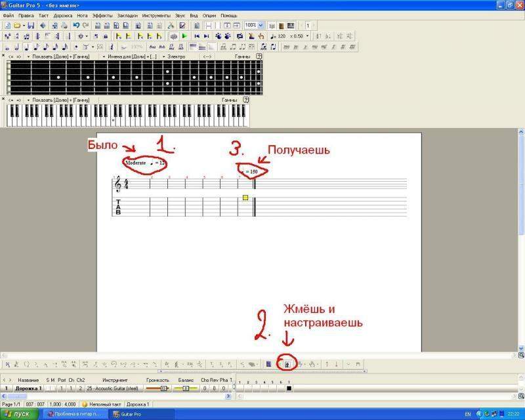The width and height of the screenshot is (525, 420).
Task: Open the Помощь menu
Action: 229,15
